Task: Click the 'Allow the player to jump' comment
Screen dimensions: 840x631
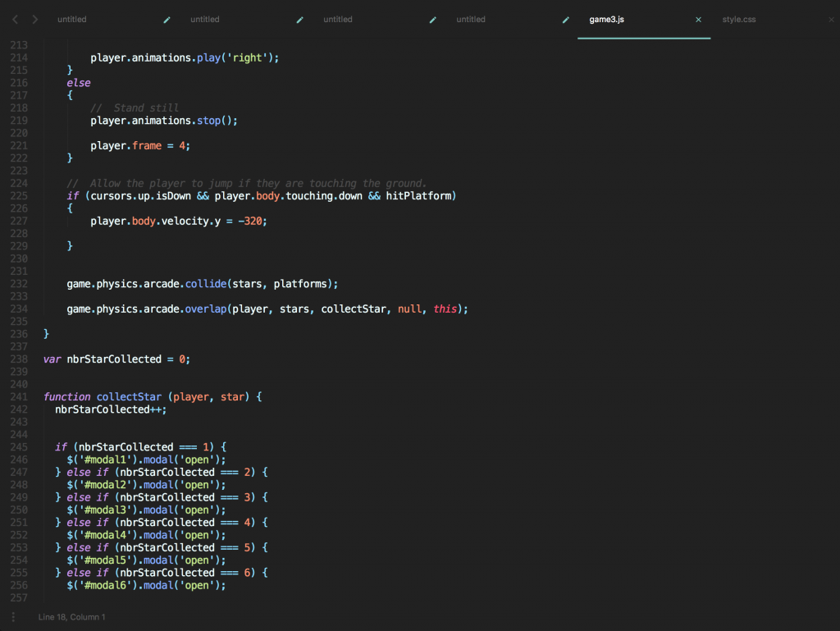Action: click(246, 183)
